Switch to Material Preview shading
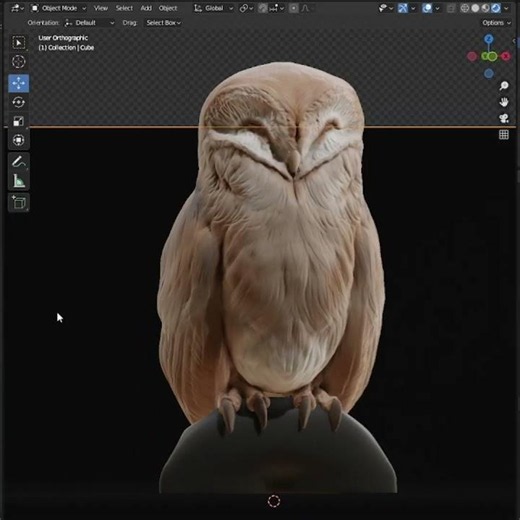The height and width of the screenshot is (520, 520). (x=485, y=8)
